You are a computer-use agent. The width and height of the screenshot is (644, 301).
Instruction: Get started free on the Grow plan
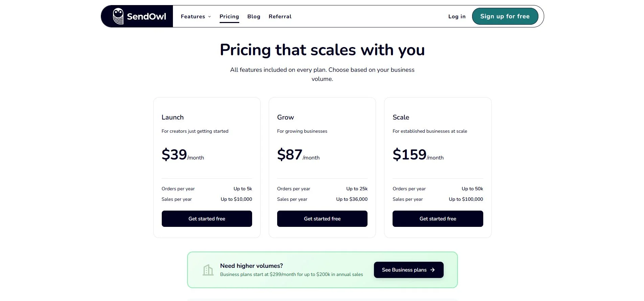(x=322, y=219)
